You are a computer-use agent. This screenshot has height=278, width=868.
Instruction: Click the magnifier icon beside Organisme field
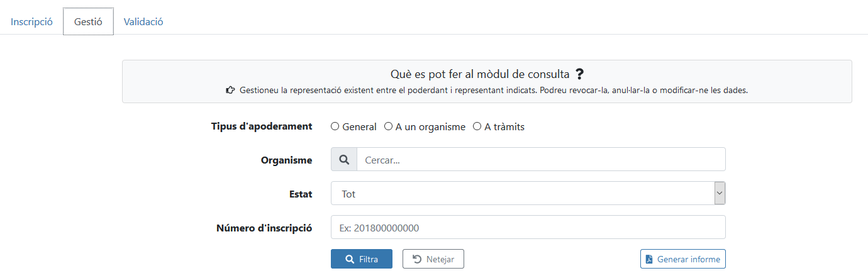pos(344,160)
